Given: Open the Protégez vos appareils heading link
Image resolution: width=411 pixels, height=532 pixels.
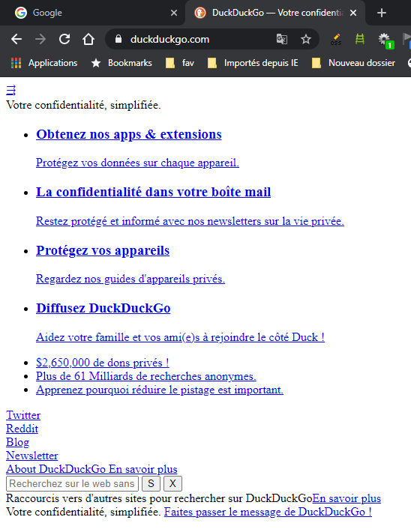Looking at the screenshot, I should [x=103, y=250].
